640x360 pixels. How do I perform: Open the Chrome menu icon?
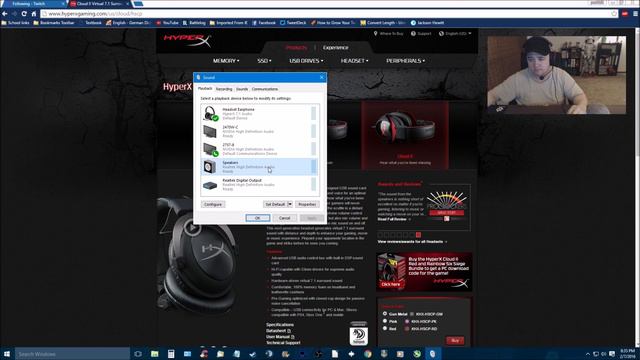click(x=636, y=13)
